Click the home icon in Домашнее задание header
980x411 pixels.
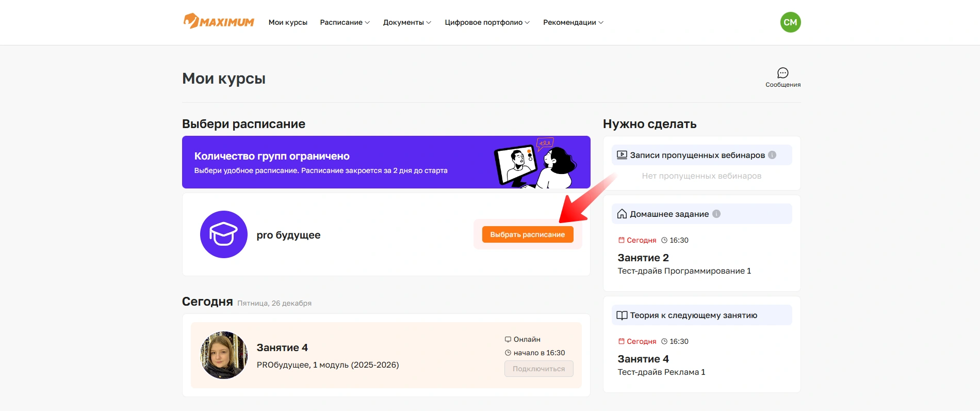tap(622, 214)
